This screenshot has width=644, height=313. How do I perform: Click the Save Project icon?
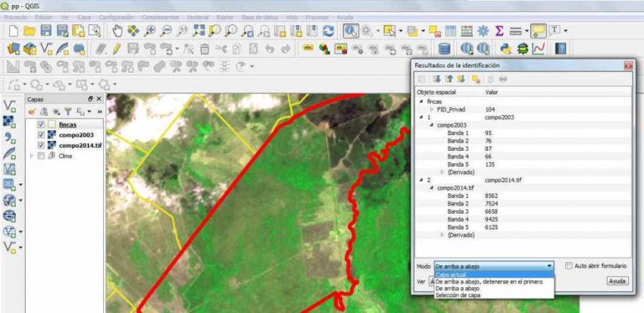[x=46, y=31]
